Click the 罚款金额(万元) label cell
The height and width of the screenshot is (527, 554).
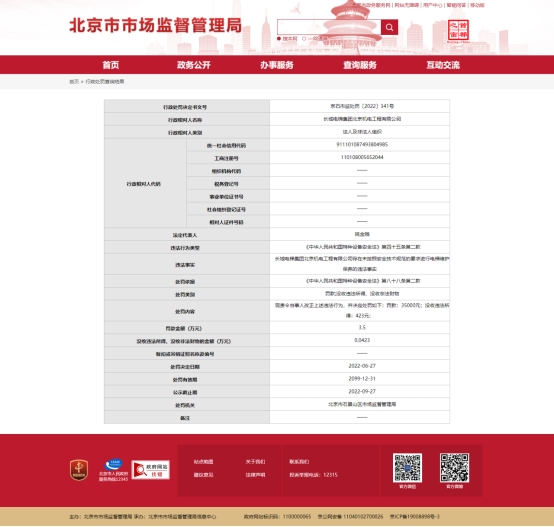[187, 328]
